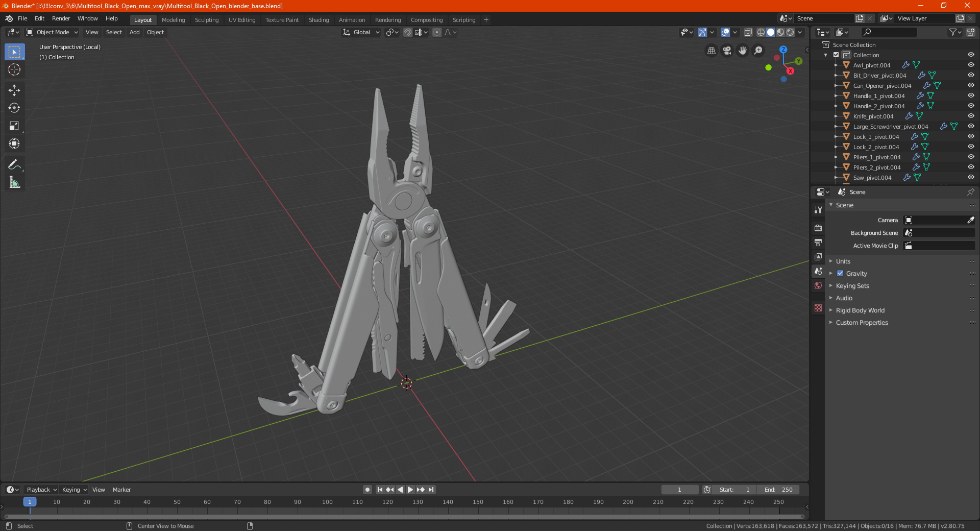The height and width of the screenshot is (531, 980).
Task: Jump to the timeline start frame
Action: tap(380, 490)
